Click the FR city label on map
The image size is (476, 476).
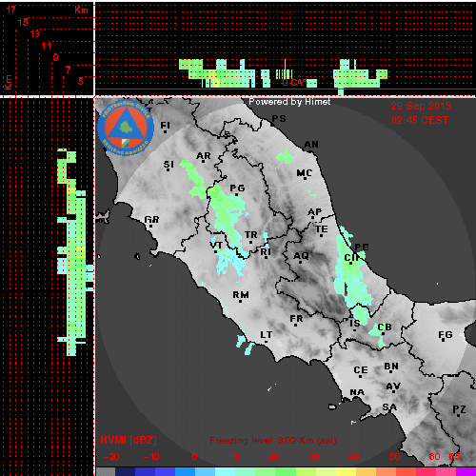click(x=296, y=318)
